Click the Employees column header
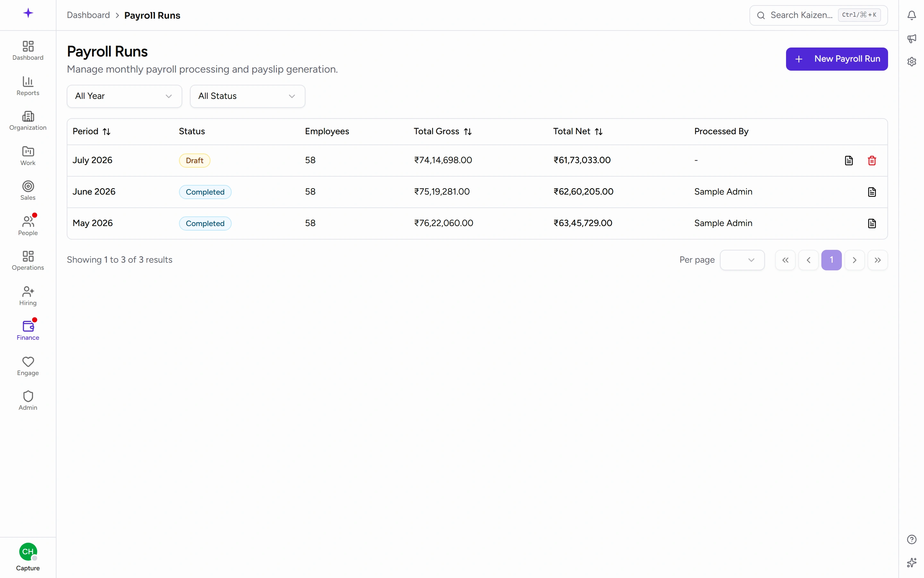 pos(327,131)
